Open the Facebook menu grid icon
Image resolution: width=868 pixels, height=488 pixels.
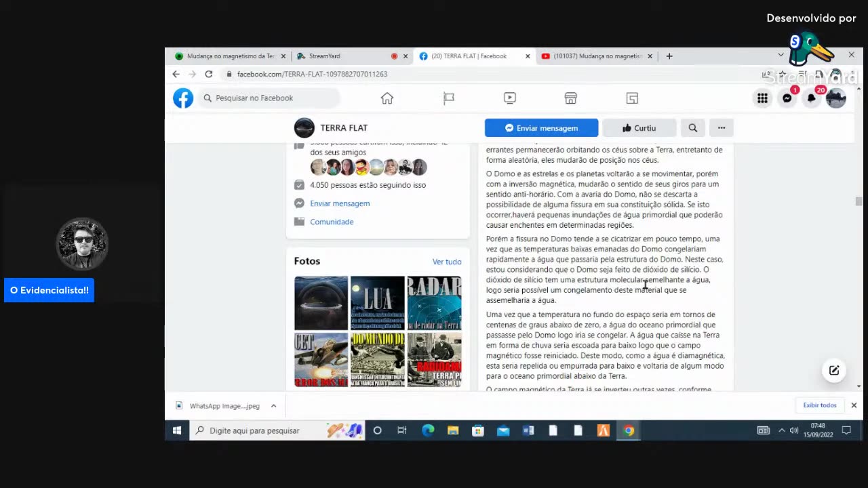[762, 98]
